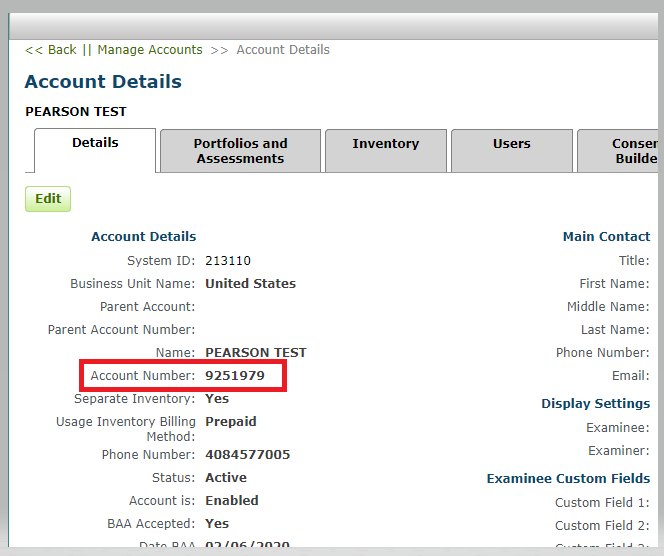Select the Inventory tab
Viewport: 664px width, 556px height.
385,144
